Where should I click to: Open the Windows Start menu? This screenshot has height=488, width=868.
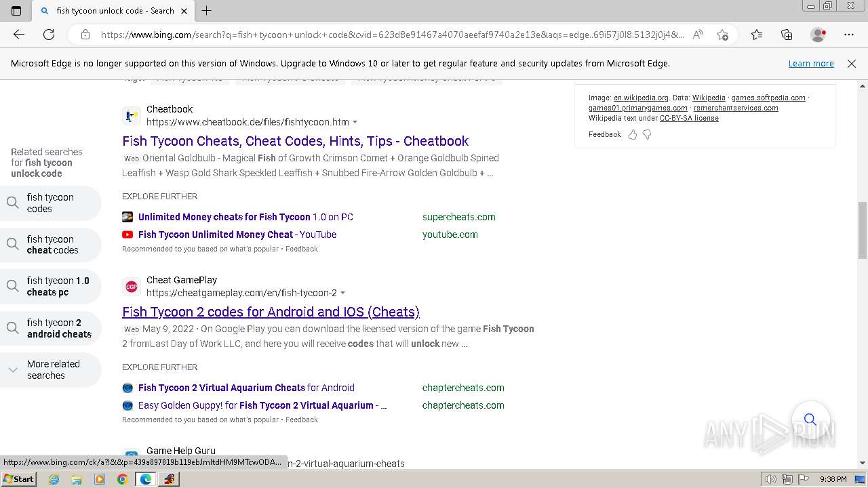point(18,479)
